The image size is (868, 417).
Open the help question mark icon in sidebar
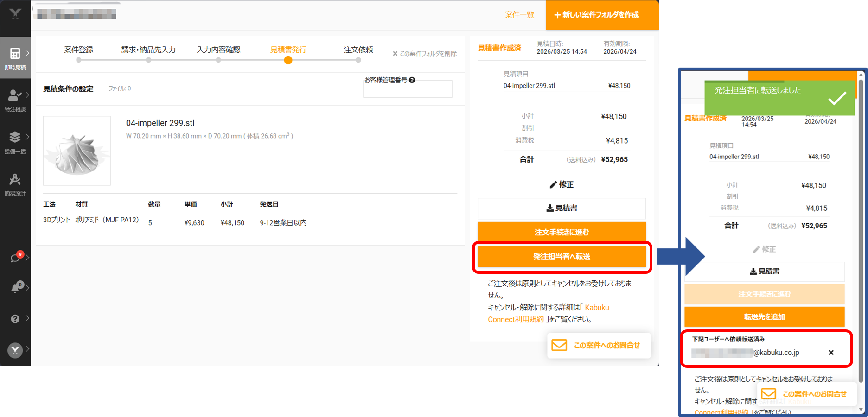tap(15, 319)
